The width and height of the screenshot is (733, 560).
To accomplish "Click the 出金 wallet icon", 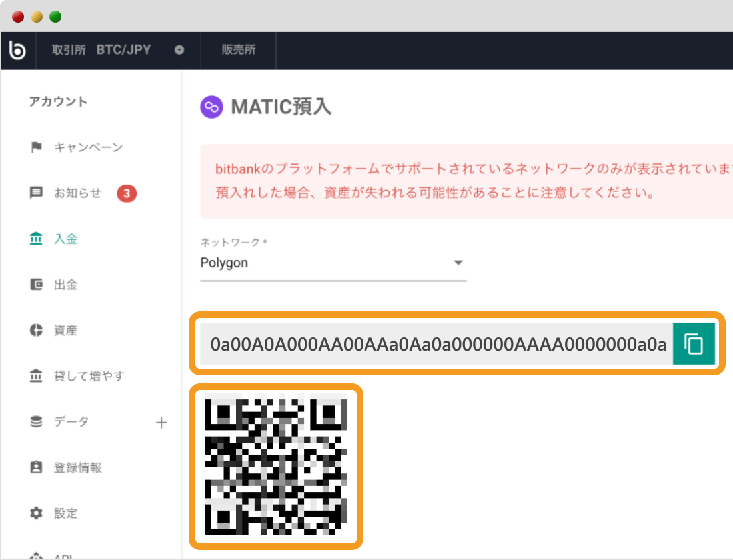I will coord(36,285).
